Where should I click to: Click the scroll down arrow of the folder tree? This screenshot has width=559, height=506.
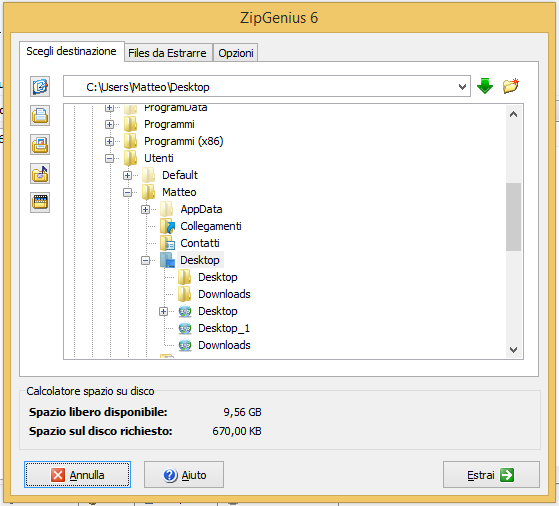[513, 349]
